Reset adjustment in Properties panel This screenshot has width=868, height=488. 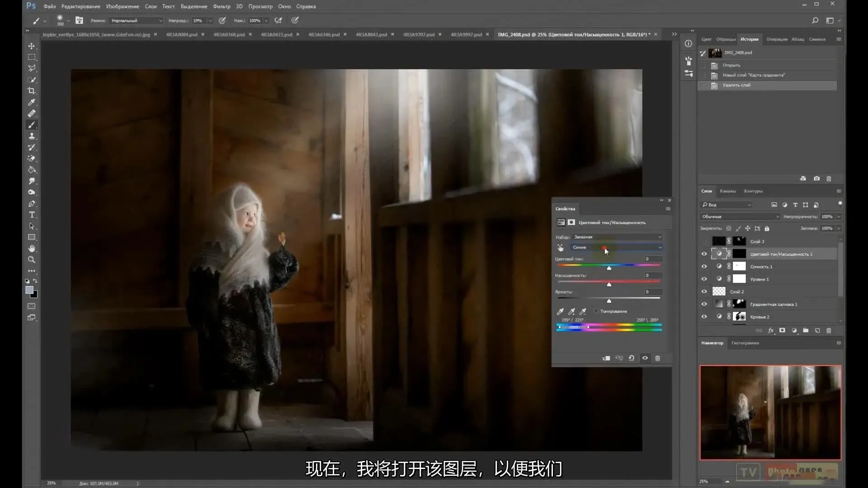pos(632,358)
